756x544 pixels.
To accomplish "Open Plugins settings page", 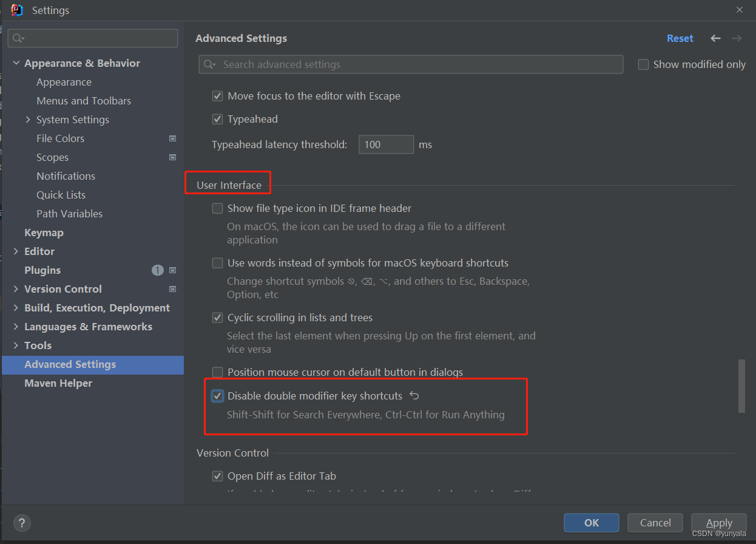I will click(x=42, y=270).
